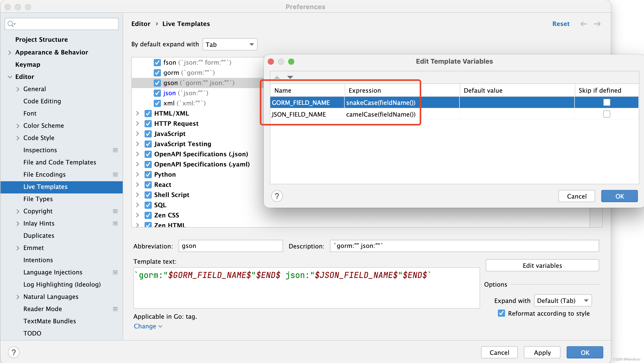Click the forward navigation arrow
Screen dimensions: 644x363
[x=597, y=24]
